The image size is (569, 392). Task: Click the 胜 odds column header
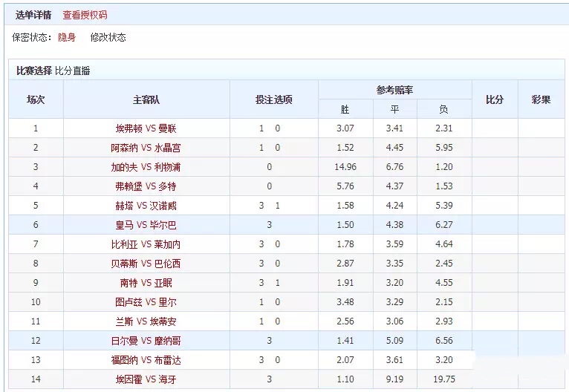(x=345, y=109)
